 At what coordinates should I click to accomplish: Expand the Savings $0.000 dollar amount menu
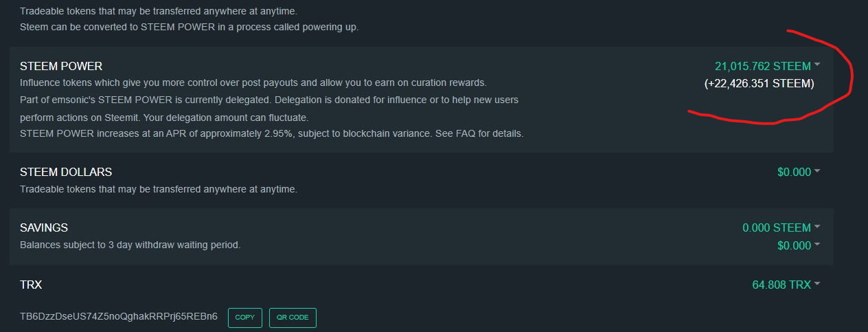point(794,245)
